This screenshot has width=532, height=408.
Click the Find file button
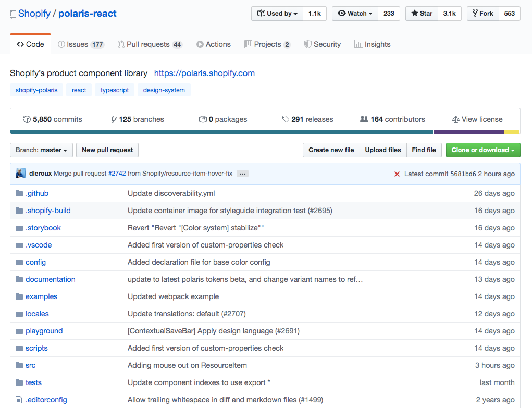tap(424, 150)
